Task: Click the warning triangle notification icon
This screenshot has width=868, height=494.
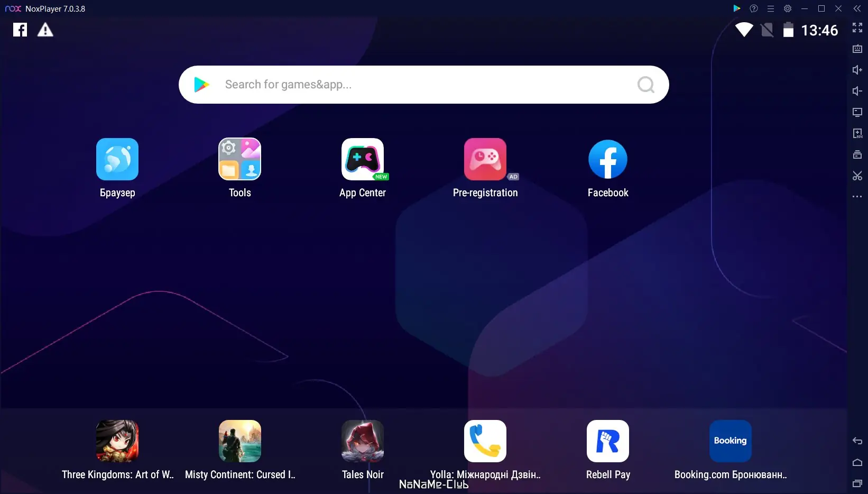Action: coord(45,30)
